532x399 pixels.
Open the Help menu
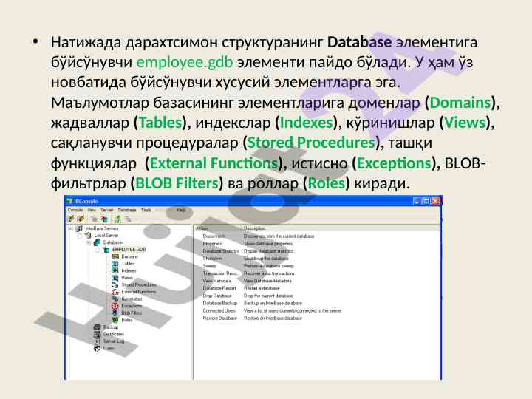click(x=181, y=210)
